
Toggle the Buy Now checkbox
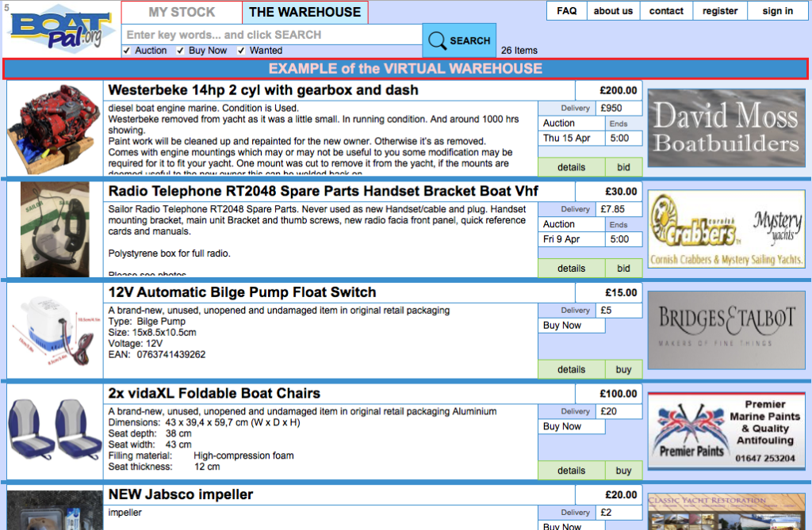[180, 51]
